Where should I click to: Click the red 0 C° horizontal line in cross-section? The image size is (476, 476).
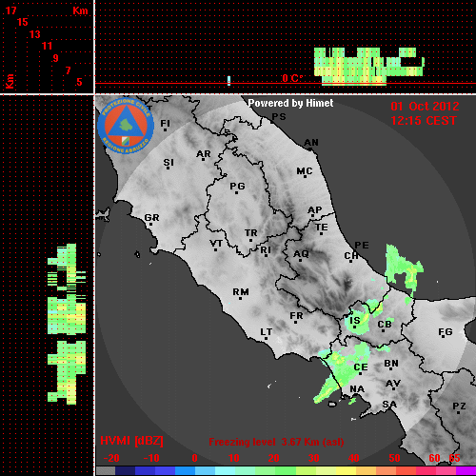[286, 84]
